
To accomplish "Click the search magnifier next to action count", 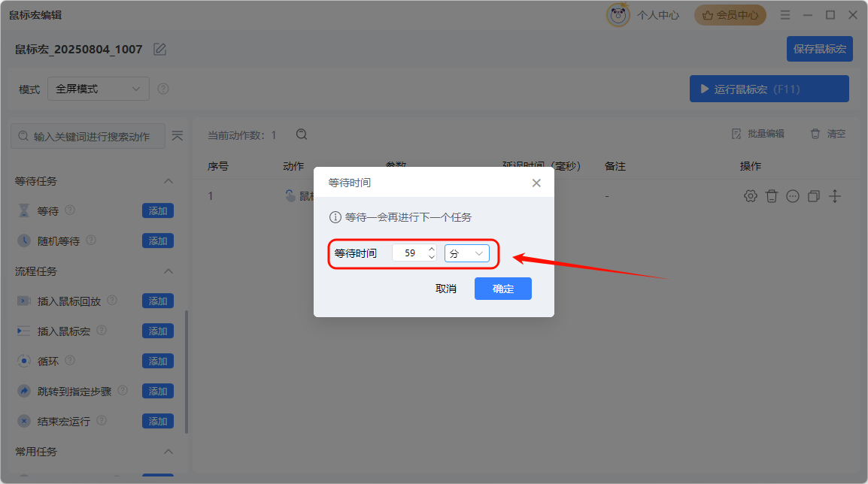I will click(301, 135).
